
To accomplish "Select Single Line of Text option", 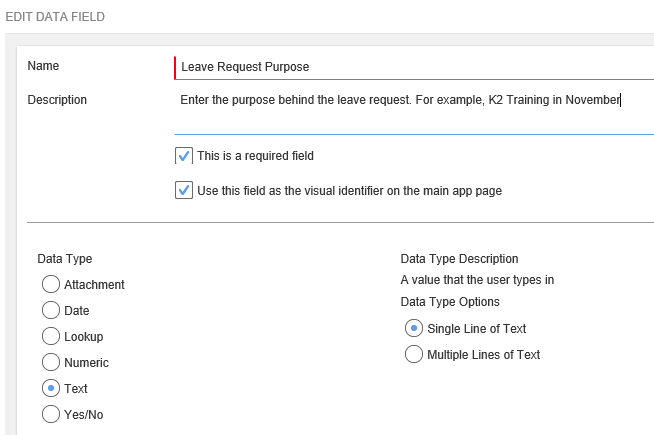I will click(x=414, y=328).
